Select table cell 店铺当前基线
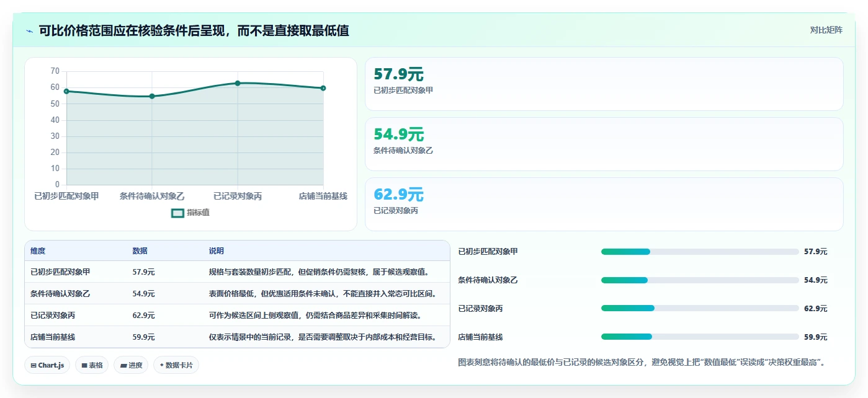This screenshot has width=868, height=398. pyautogui.click(x=53, y=337)
